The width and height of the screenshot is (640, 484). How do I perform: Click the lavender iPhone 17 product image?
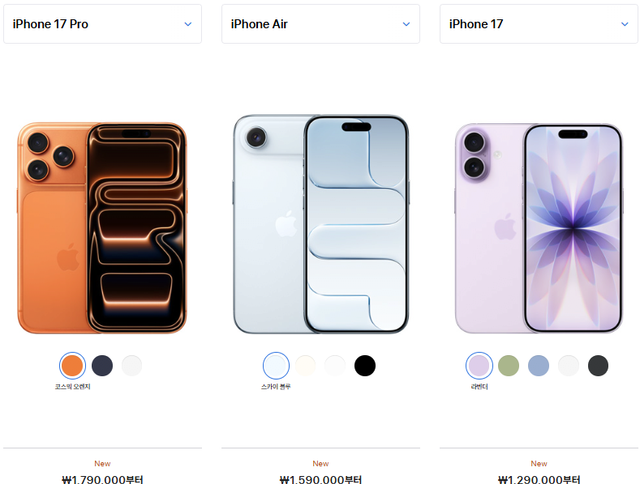point(539,228)
